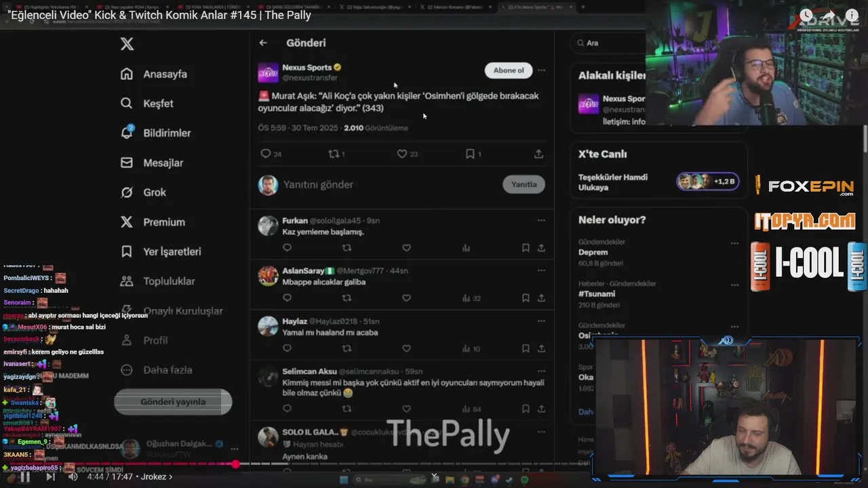The width and height of the screenshot is (868, 488).
Task: Open Teşekkürler Hamdi Ulukaya live item
Action: pos(658,182)
